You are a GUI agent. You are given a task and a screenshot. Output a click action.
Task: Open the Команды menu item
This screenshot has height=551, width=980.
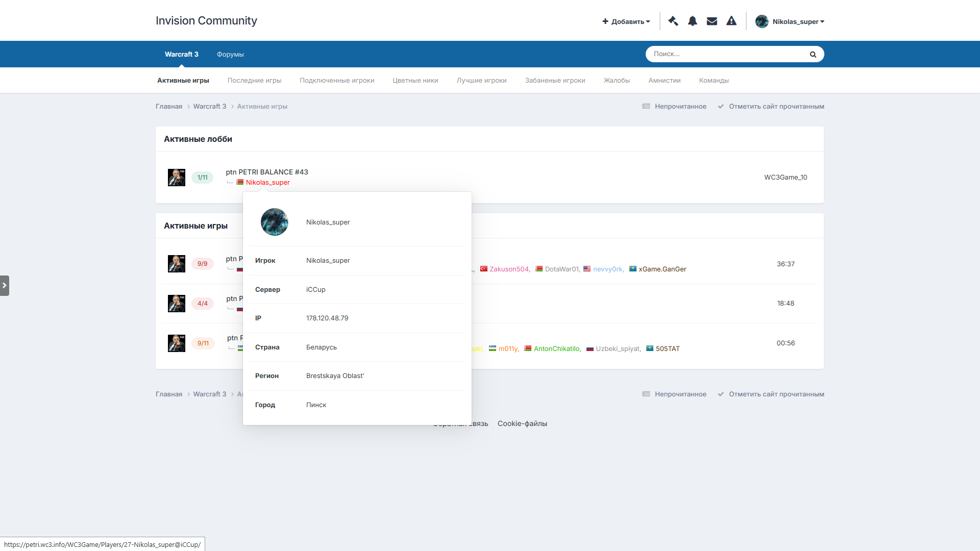pos(714,80)
